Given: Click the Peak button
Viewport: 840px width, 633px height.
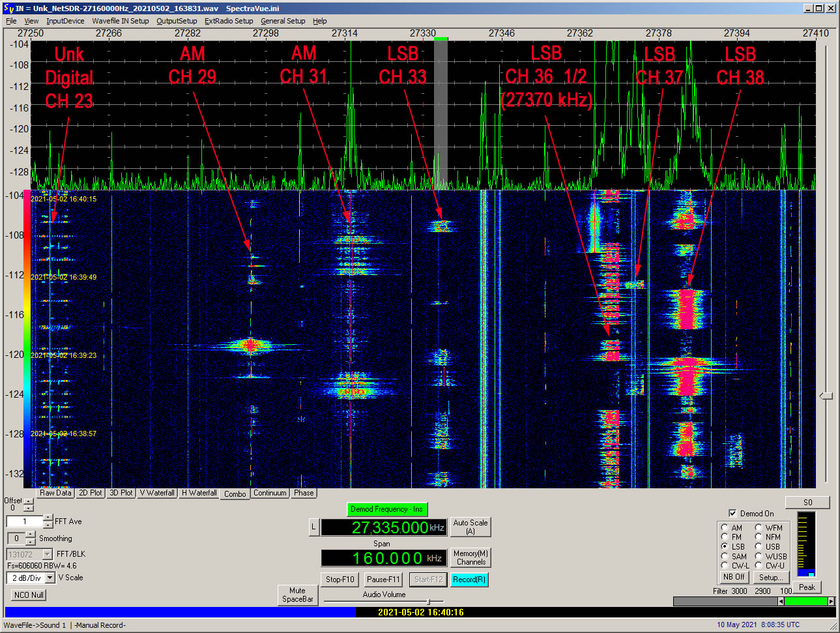Looking at the screenshot, I should pos(807,587).
